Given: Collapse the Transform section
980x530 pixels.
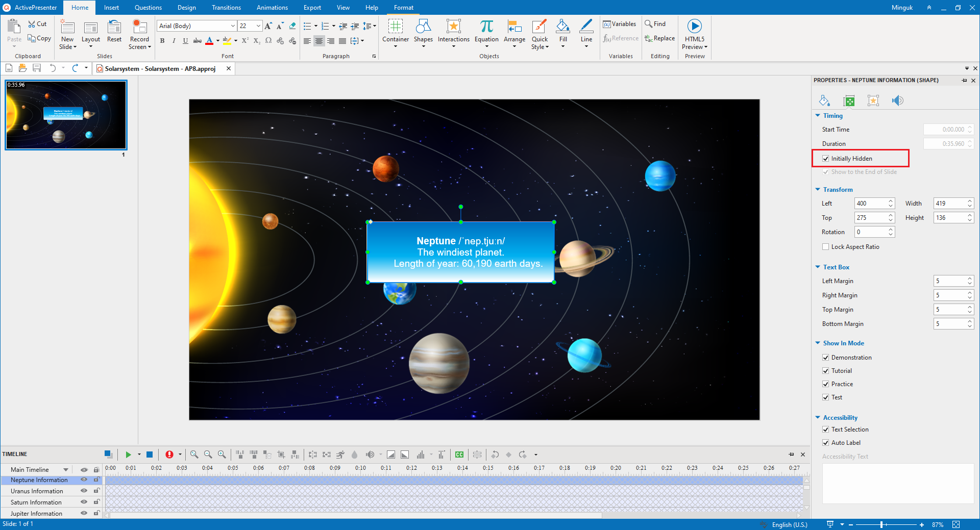Looking at the screenshot, I should [x=818, y=190].
